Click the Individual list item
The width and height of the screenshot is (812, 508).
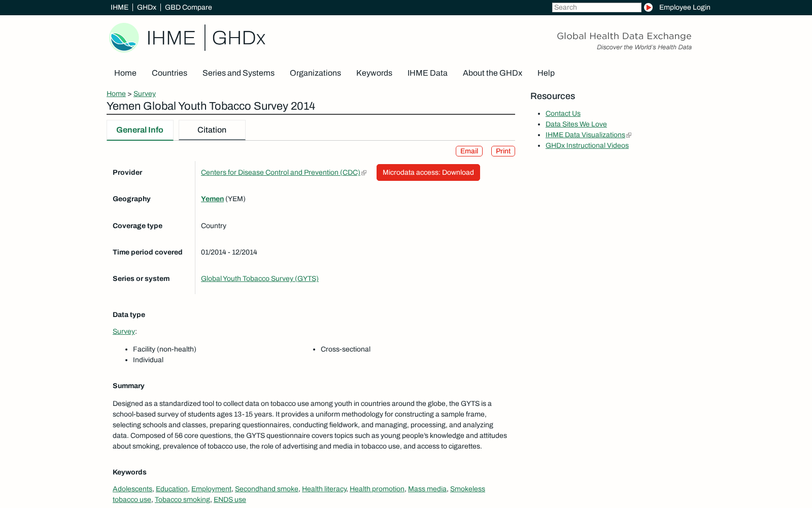[148, 360]
